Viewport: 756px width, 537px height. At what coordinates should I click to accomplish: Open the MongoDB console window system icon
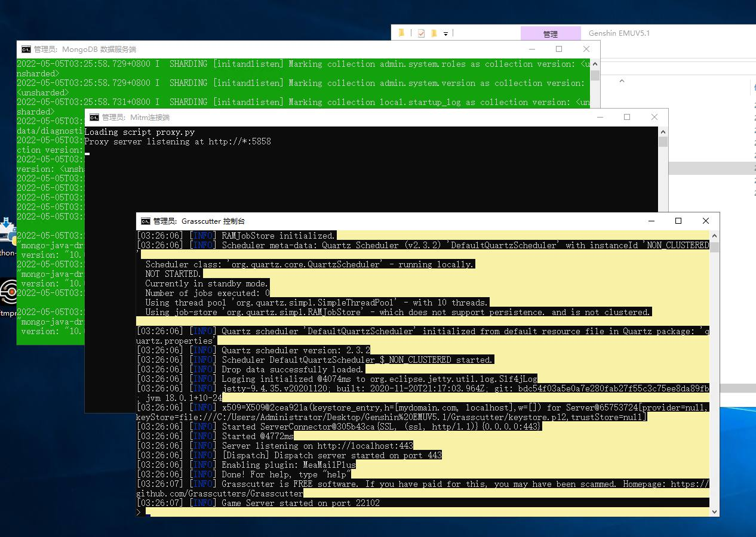coord(26,50)
